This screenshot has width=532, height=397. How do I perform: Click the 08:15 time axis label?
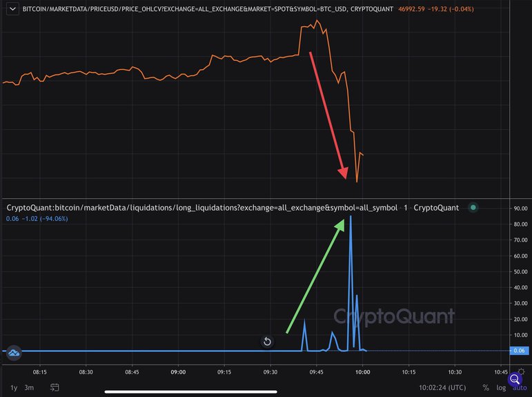click(x=40, y=372)
